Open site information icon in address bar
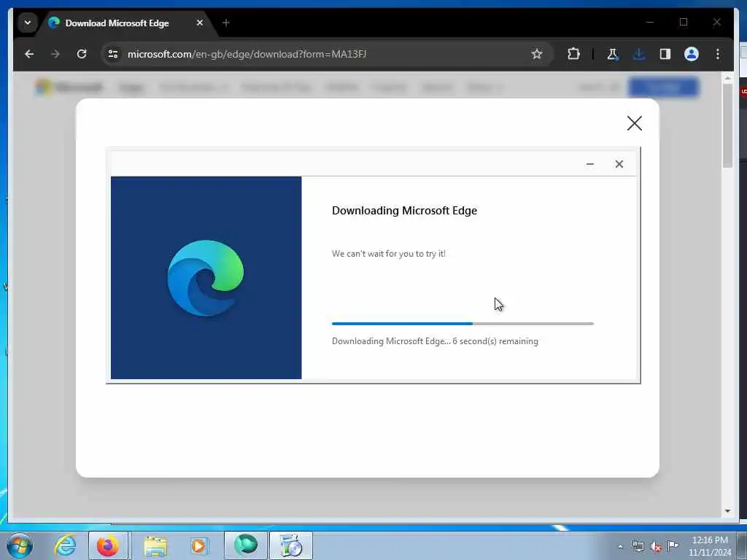Screen dimensions: 747x560 coord(113,54)
